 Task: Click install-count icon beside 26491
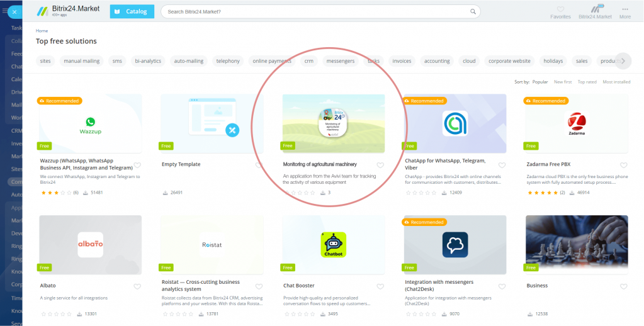pyautogui.click(x=166, y=193)
